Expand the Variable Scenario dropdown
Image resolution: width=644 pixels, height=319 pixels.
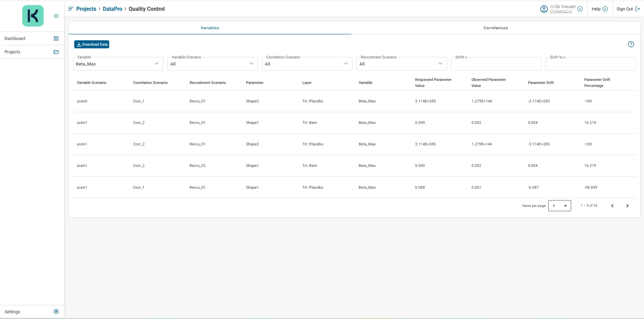click(x=212, y=64)
